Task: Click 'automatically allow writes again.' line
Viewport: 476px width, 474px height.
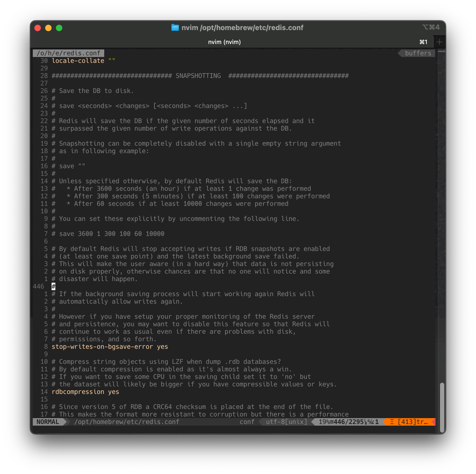Action: (117, 301)
